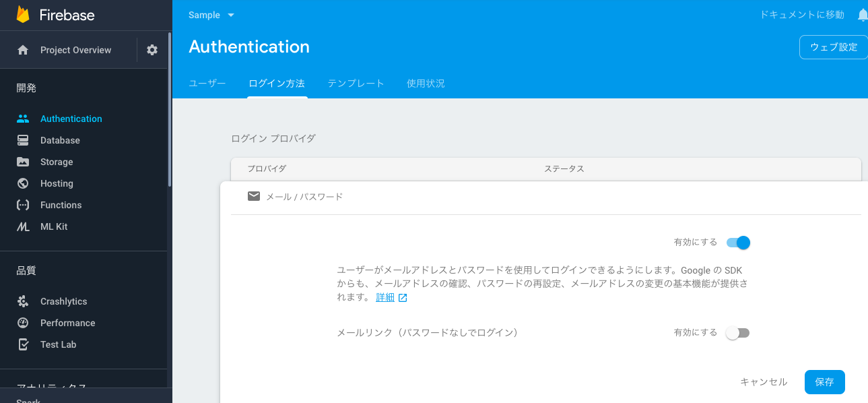Open the Sample project dropdown
Screen dimensions: 868x403
point(212,14)
